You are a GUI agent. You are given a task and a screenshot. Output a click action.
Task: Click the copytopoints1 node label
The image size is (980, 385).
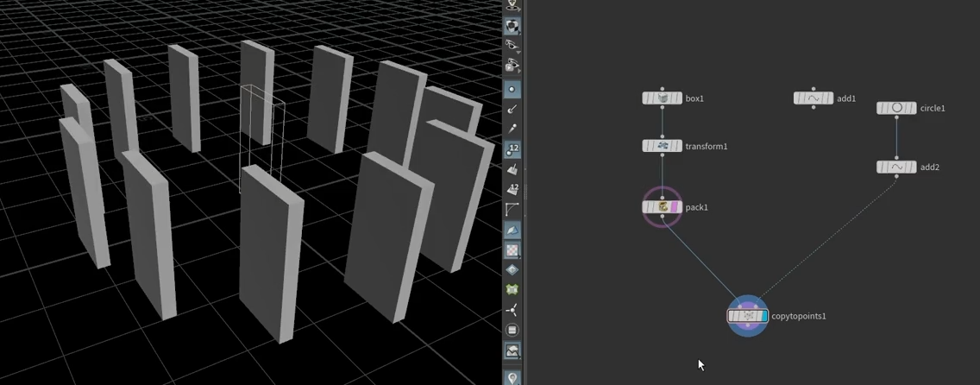point(799,316)
